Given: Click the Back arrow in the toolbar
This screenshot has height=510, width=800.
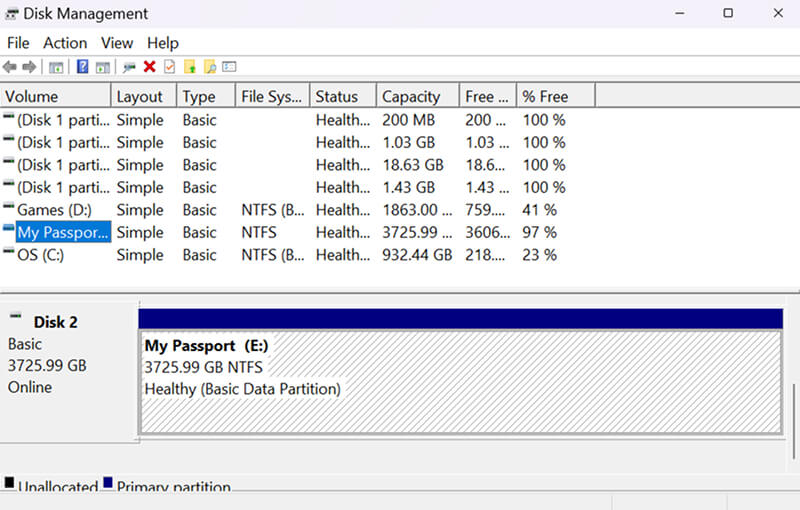Looking at the screenshot, I should [x=9, y=67].
